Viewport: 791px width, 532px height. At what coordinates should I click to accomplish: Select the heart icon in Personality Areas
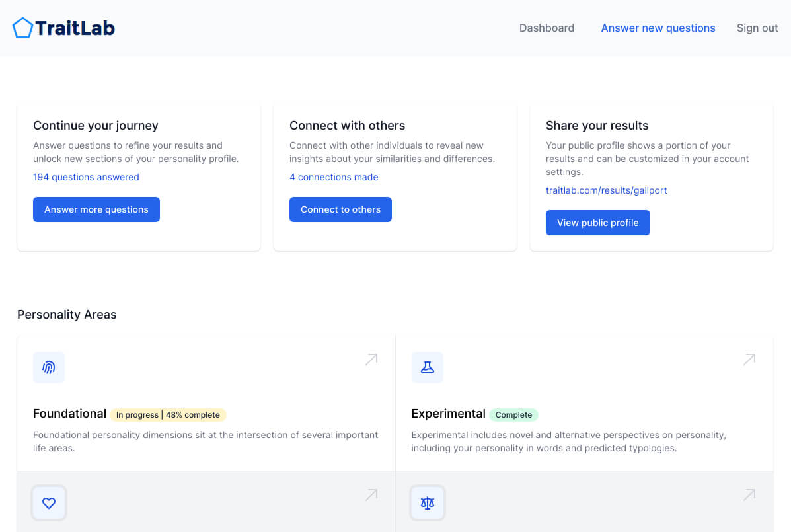(x=49, y=503)
